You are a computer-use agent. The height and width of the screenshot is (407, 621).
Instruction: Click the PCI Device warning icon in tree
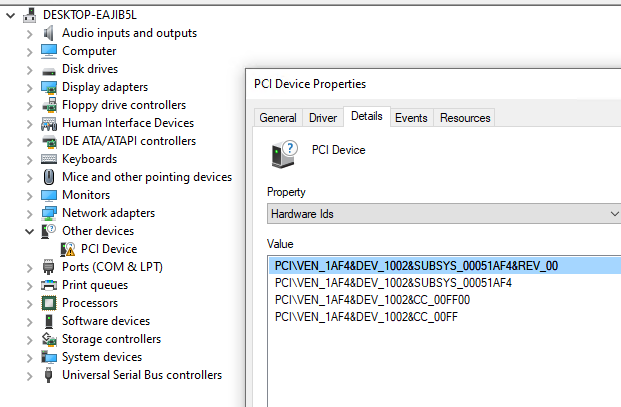click(x=68, y=249)
